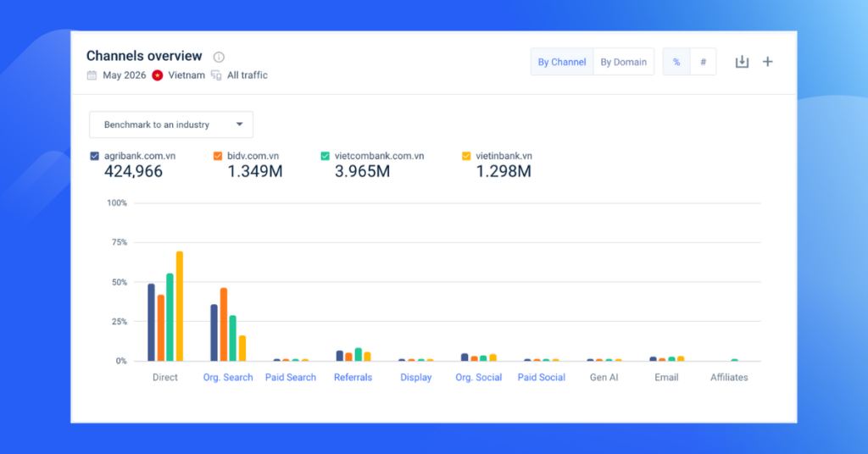868x454 pixels.
Task: Click the agribank.com.vn legend label
Action: [x=140, y=156]
